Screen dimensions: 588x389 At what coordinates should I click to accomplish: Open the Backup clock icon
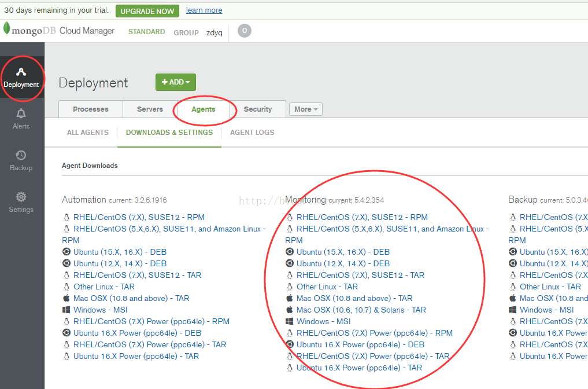coord(21,155)
